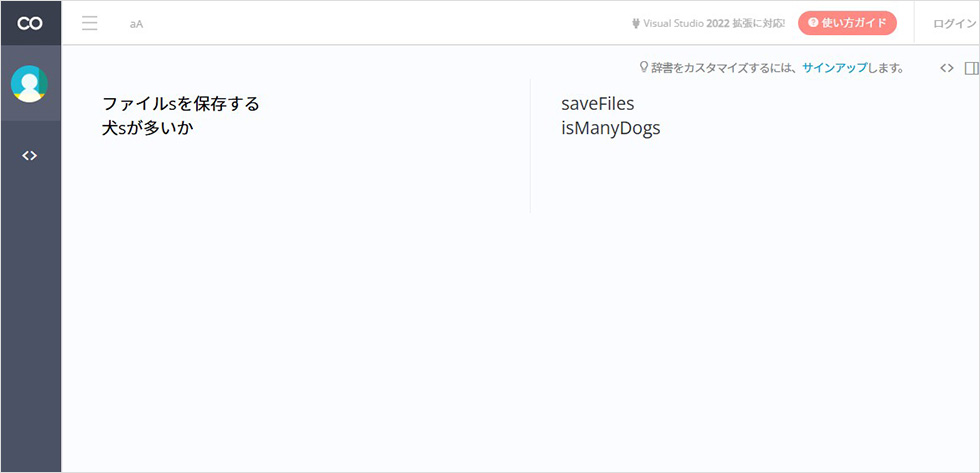Click the plug icon beside Visual Studio 2022

pyautogui.click(x=636, y=24)
